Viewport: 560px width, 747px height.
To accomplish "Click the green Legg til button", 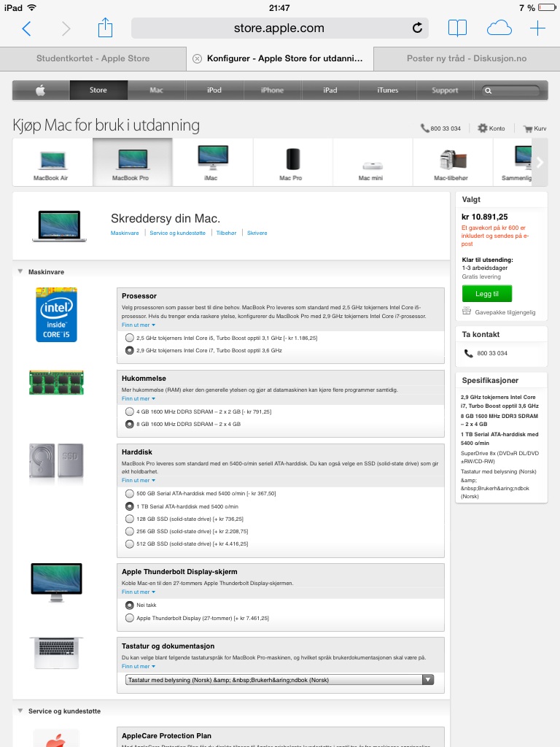I will pos(486,293).
